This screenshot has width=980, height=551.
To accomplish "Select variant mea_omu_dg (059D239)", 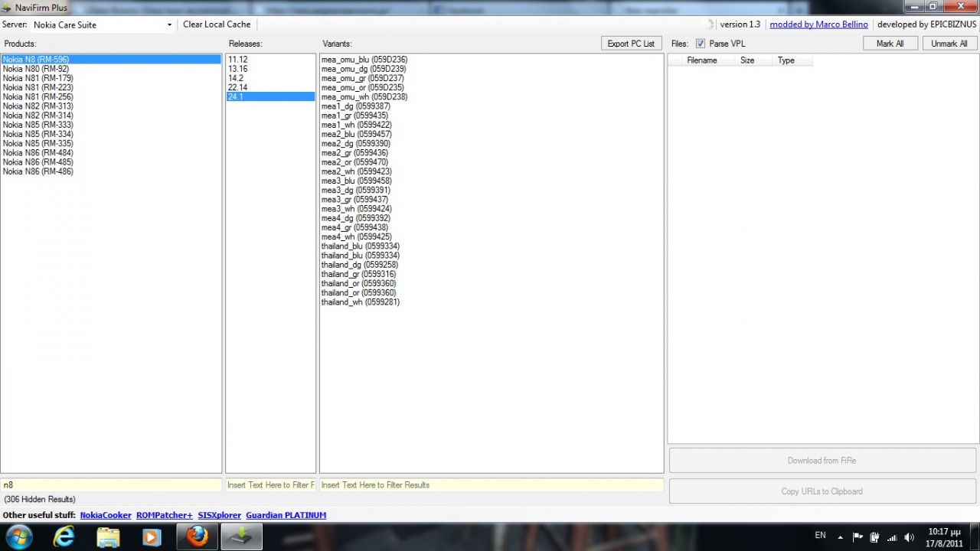I will [492, 69].
